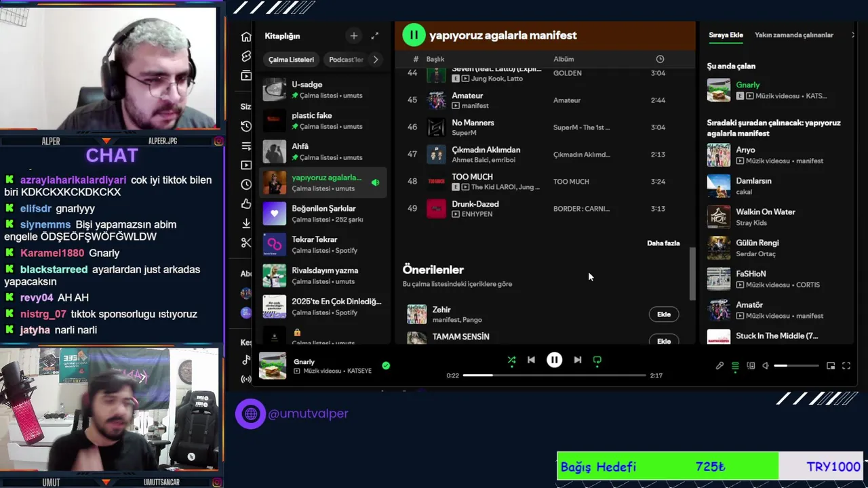Add TAMAM SENSİN with its Ekle button

pyautogui.click(x=664, y=341)
